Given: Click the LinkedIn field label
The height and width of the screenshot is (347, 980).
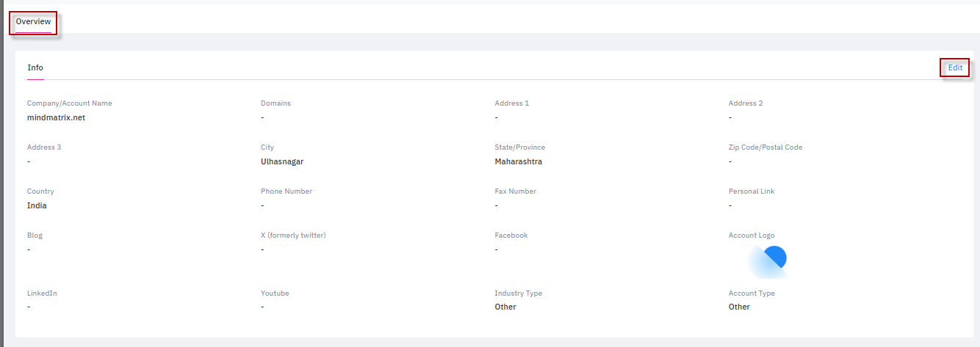Looking at the screenshot, I should [42, 293].
